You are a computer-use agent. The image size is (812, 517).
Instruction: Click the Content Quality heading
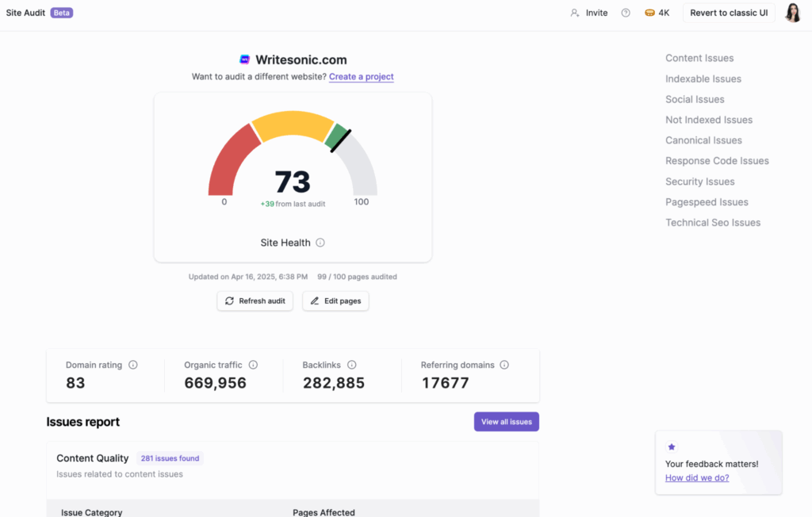(93, 458)
